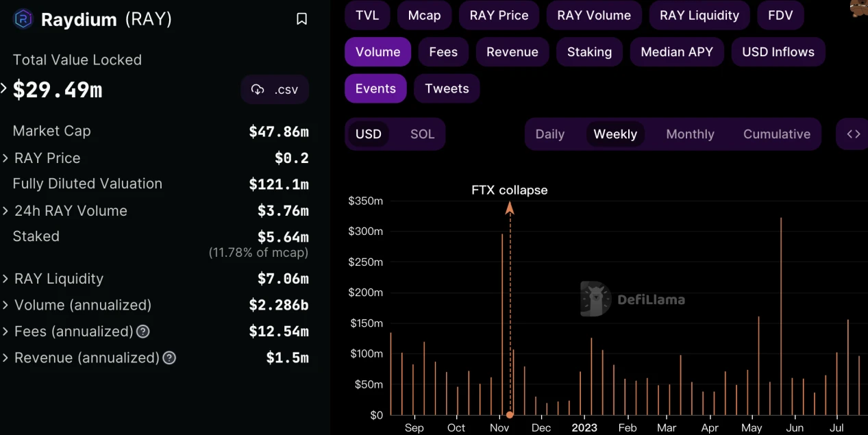
Task: Download data with the .csv button
Action: point(275,89)
